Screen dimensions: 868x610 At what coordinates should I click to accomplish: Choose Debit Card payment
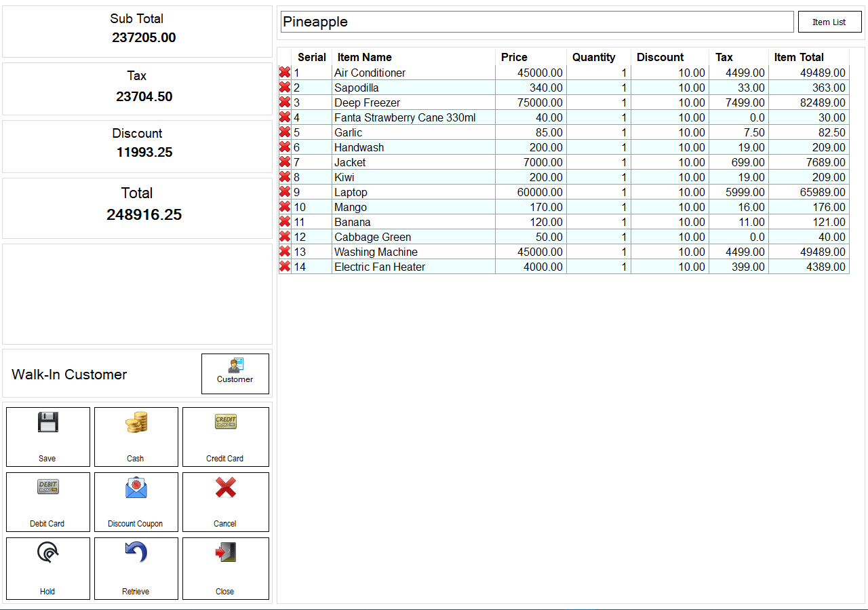coord(48,502)
